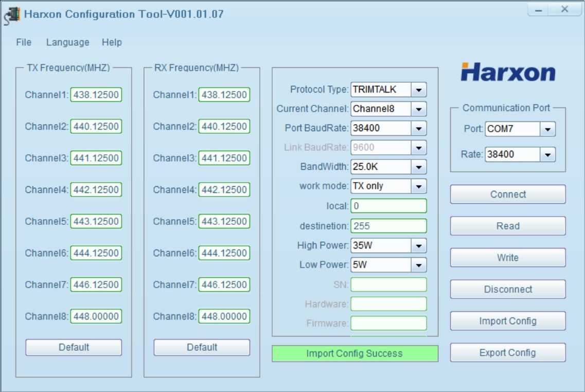Open the File menu
This screenshot has height=392, width=585.
24,42
